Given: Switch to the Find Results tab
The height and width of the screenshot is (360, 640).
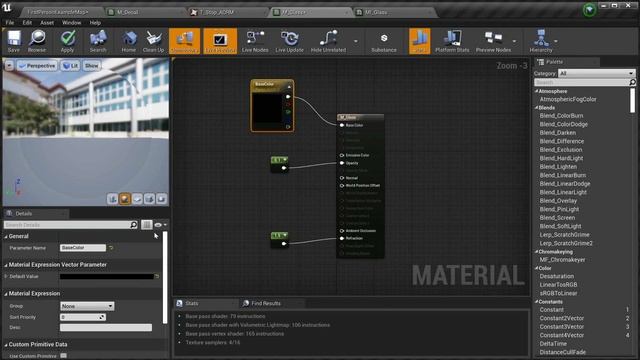Looking at the screenshot, I should click(266, 303).
